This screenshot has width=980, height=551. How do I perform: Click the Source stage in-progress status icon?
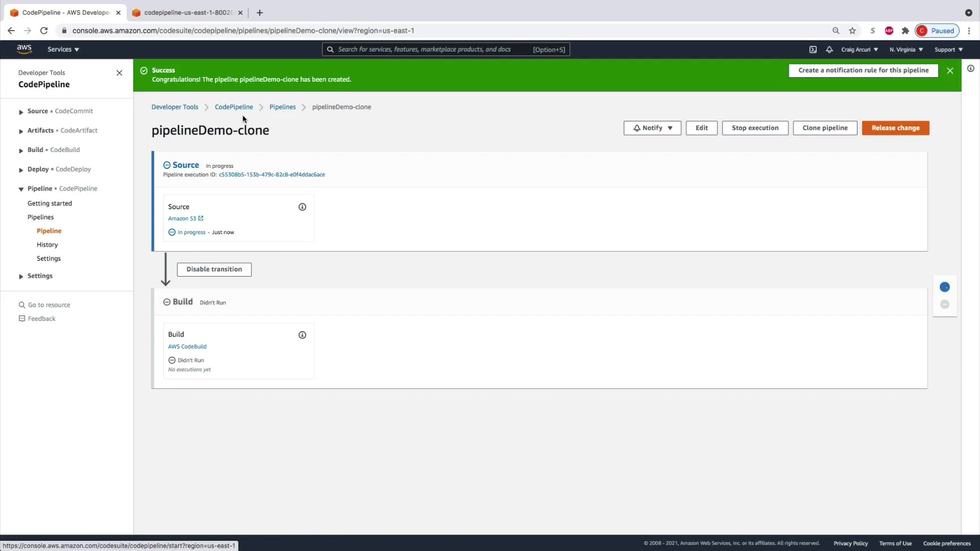tap(167, 165)
